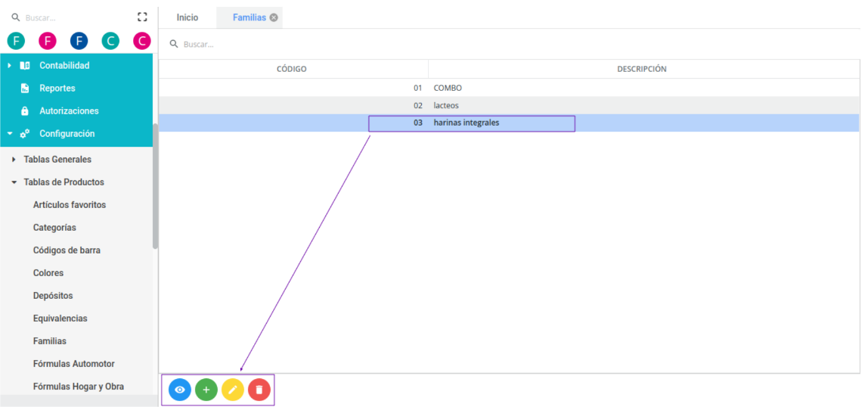Open Familias in sidebar
This screenshot has width=868, height=407.
pyautogui.click(x=50, y=341)
